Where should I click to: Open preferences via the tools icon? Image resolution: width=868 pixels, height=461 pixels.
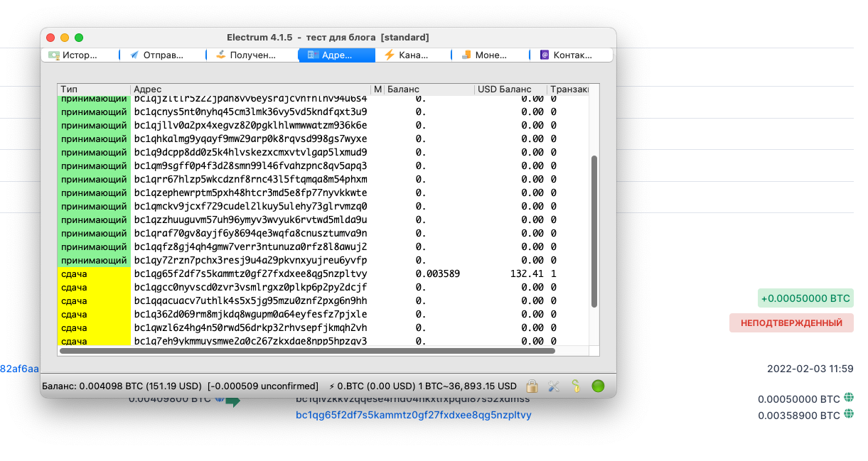pos(554,386)
